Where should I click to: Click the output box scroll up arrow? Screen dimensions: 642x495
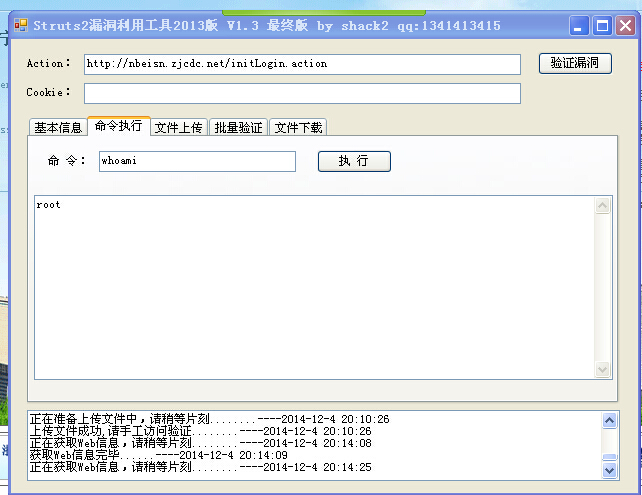(602, 206)
